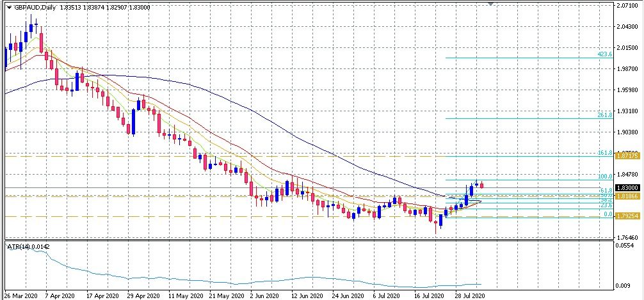644x300 pixels.
Task: Click the open value 1.83513 in header
Action: coord(70,7)
